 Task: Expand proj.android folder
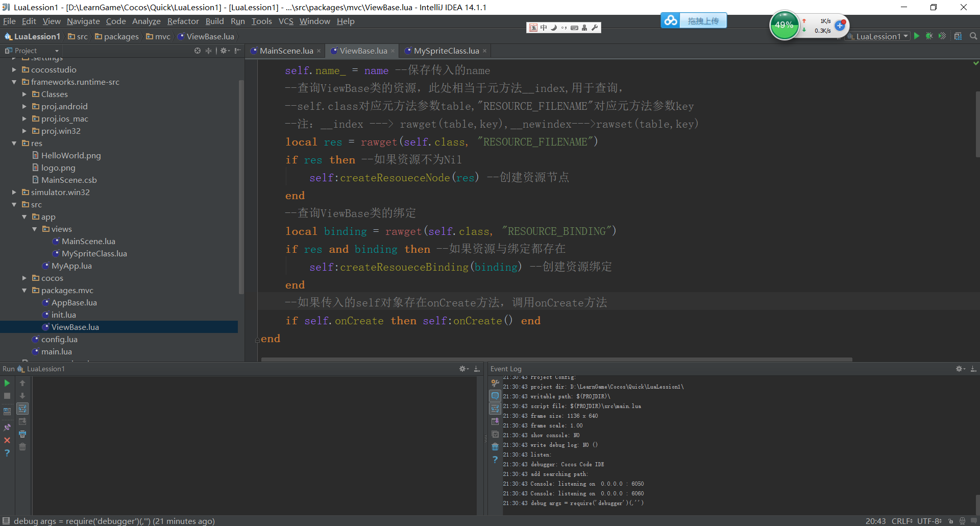coord(24,107)
